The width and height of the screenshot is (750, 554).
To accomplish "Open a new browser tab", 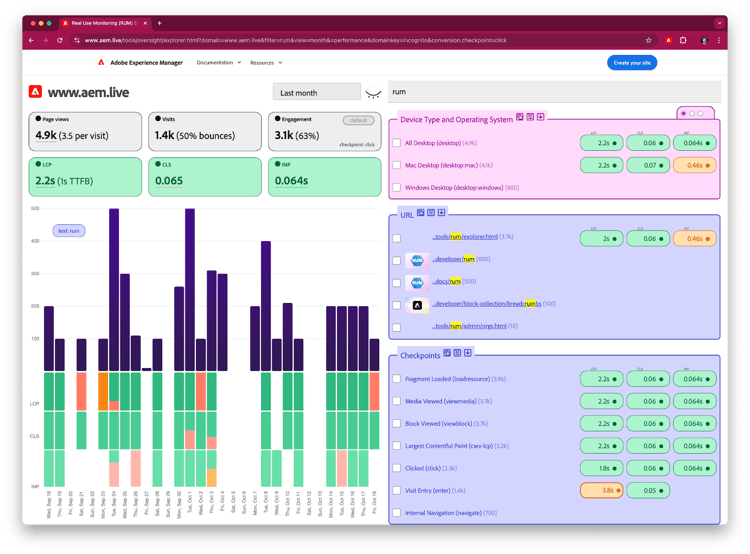I will 160,23.
